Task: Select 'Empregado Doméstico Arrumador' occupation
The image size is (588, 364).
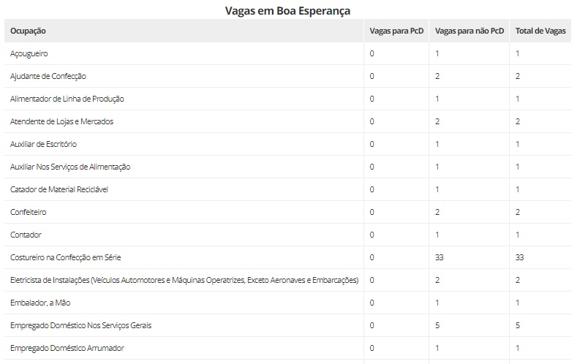Action: (x=67, y=348)
